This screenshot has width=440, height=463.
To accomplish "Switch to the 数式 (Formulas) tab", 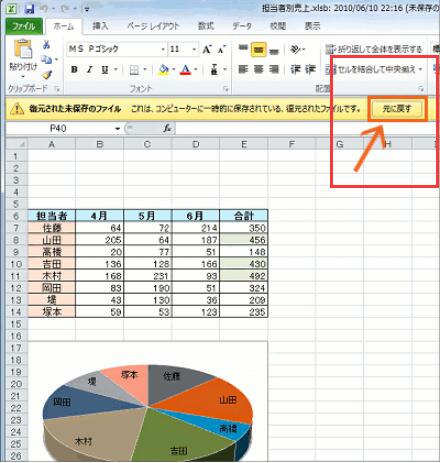I will (206, 26).
